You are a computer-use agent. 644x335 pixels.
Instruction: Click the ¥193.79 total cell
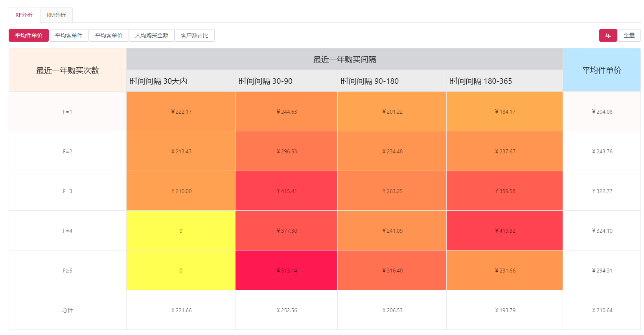504,310
